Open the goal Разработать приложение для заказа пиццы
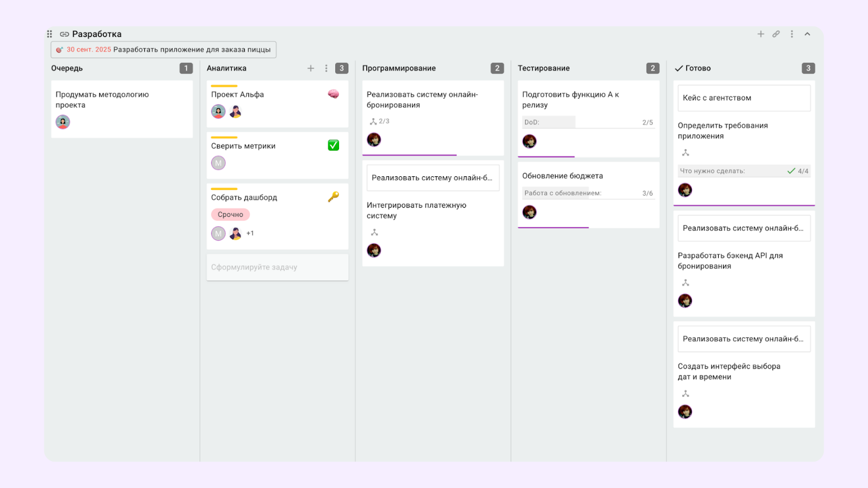This screenshot has width=868, height=488. pyautogui.click(x=164, y=50)
